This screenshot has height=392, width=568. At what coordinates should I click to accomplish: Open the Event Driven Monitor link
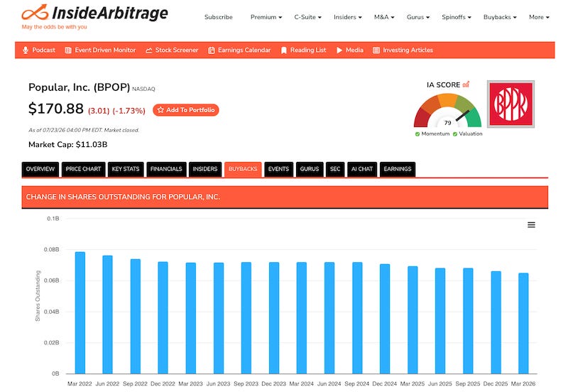(x=105, y=50)
